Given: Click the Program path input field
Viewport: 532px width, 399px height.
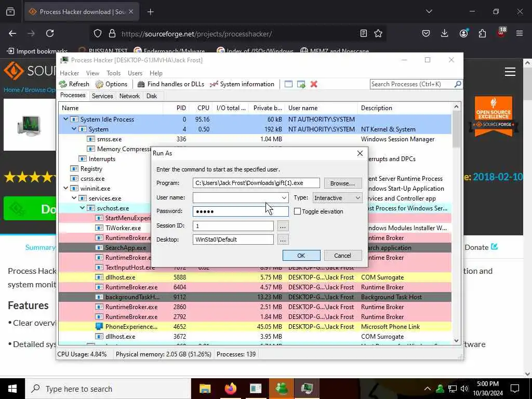Looking at the screenshot, I should (x=256, y=183).
